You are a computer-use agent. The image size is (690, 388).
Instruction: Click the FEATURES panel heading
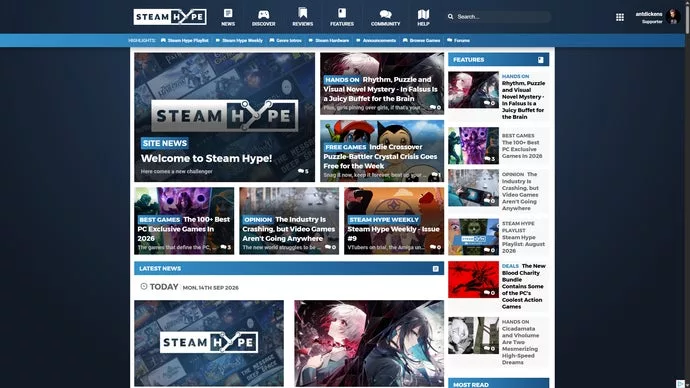[x=469, y=60]
